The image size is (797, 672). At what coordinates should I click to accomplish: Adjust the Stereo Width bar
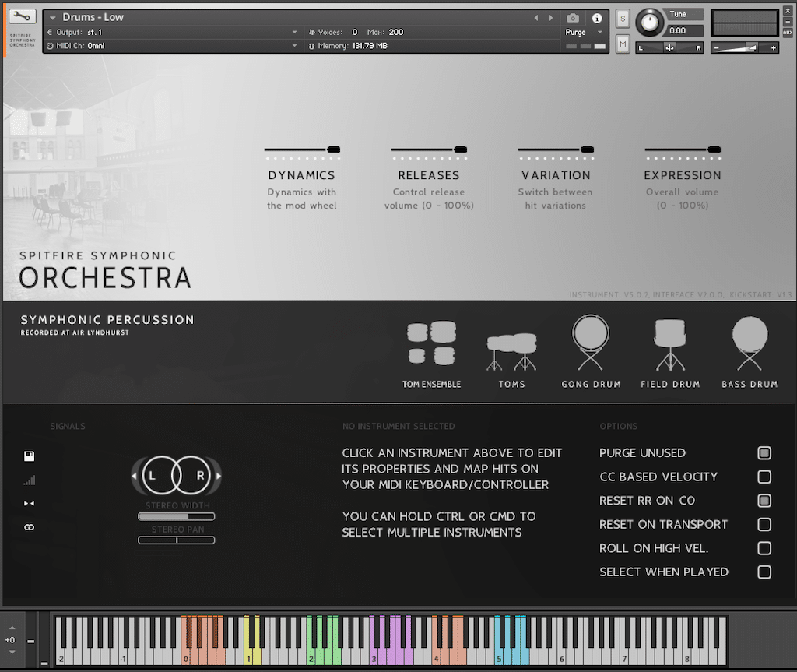177,516
